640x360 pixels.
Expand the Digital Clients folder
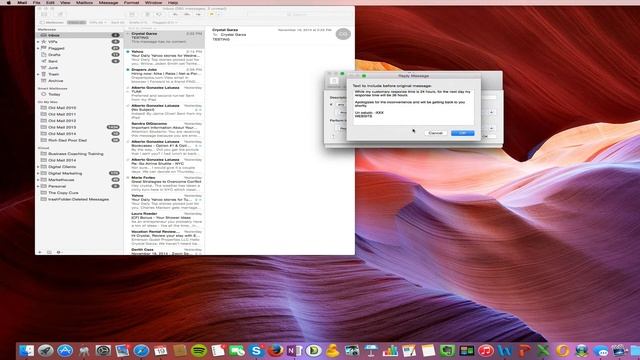(x=38, y=167)
